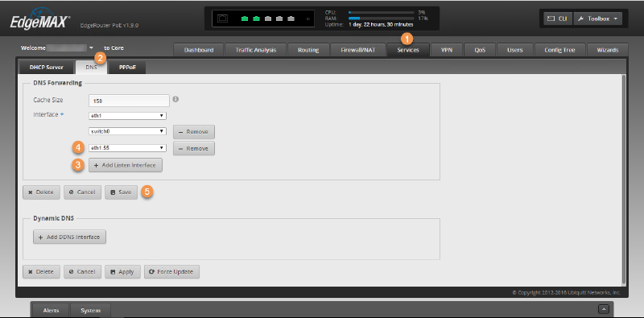Select the Services tab
The height and width of the screenshot is (318, 644).
click(x=408, y=50)
